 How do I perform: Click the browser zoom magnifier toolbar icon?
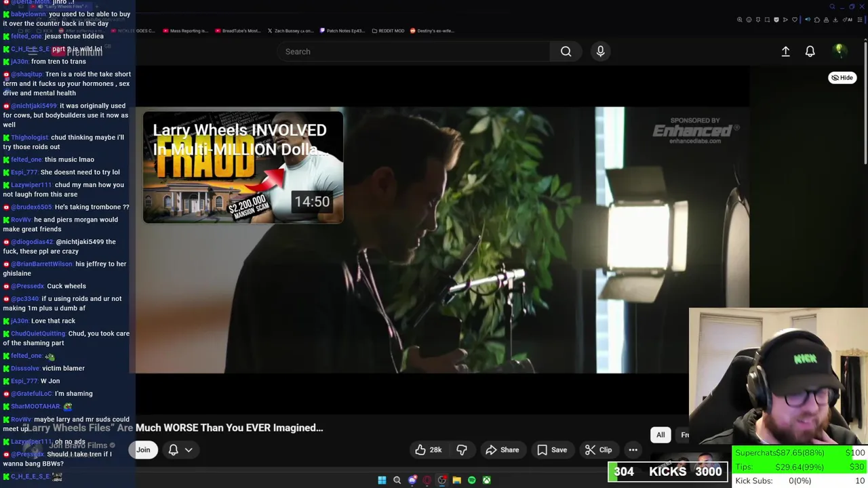point(740,20)
